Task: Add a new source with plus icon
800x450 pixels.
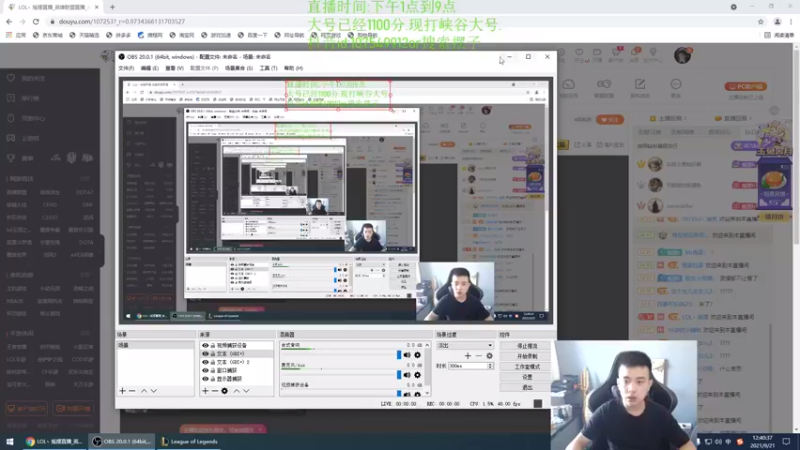Action: coord(205,391)
